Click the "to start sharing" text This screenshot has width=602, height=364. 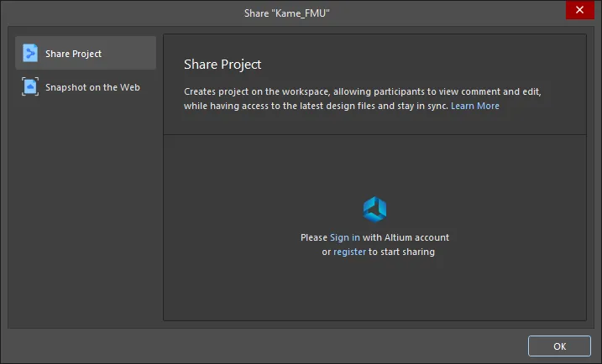click(401, 252)
